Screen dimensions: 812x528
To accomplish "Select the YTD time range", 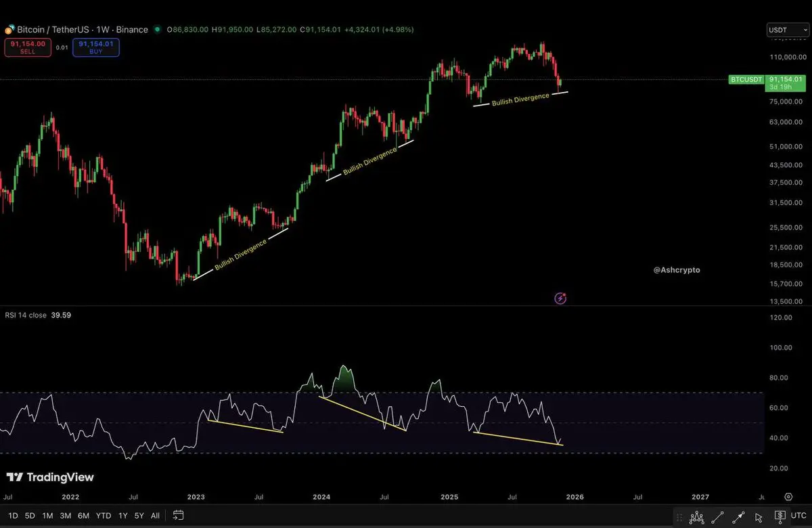I will [104, 516].
